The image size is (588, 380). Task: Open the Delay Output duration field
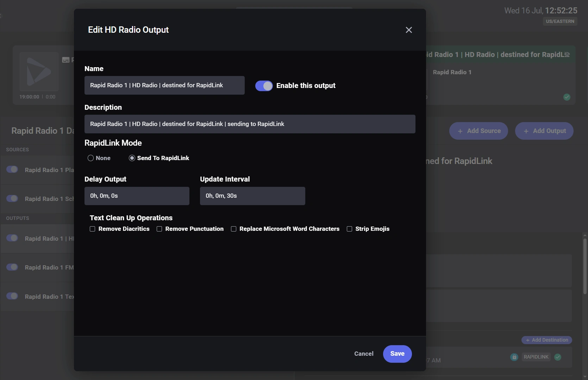click(x=137, y=196)
